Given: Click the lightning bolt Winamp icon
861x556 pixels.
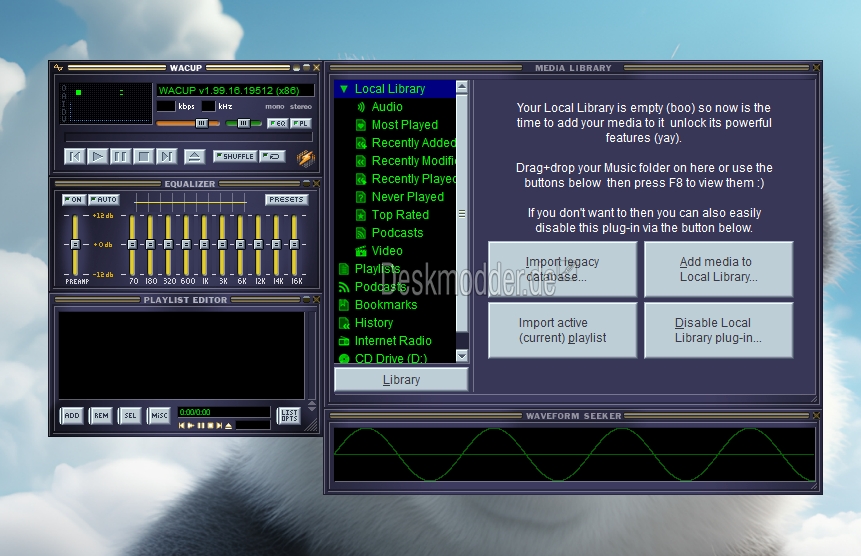Looking at the screenshot, I should pyautogui.click(x=306, y=158).
